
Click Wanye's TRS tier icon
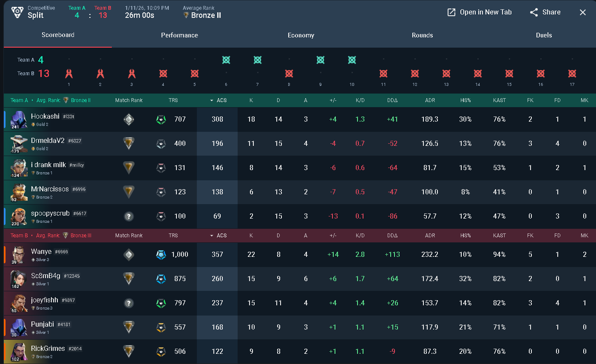161,254
